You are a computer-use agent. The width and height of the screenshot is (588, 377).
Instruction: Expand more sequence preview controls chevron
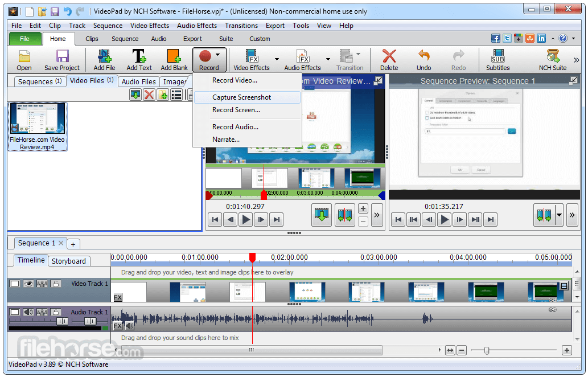pyautogui.click(x=572, y=215)
